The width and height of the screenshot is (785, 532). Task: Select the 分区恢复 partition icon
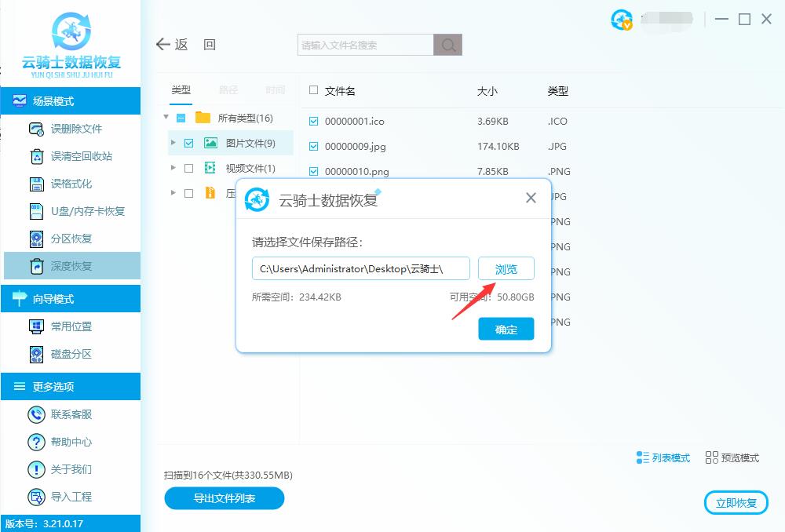tap(37, 239)
